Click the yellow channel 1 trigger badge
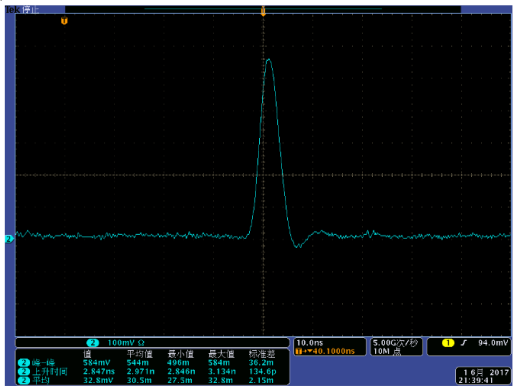518x390 pixels. (x=448, y=343)
